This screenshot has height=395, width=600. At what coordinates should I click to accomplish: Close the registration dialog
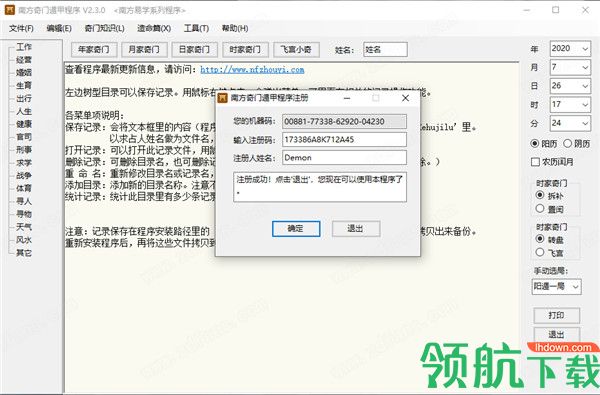click(x=405, y=98)
